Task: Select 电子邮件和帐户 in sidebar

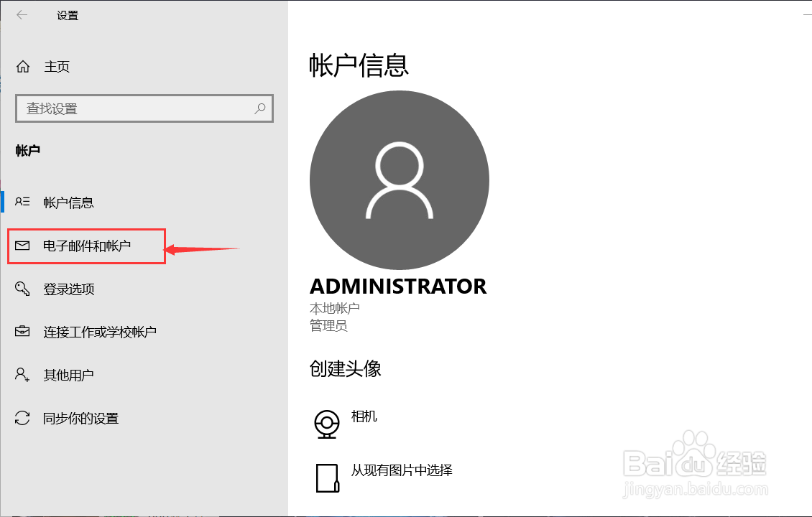Action: click(87, 246)
